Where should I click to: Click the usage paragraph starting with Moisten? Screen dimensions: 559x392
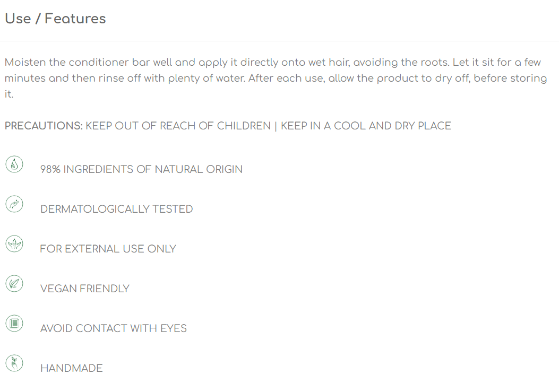(x=276, y=78)
